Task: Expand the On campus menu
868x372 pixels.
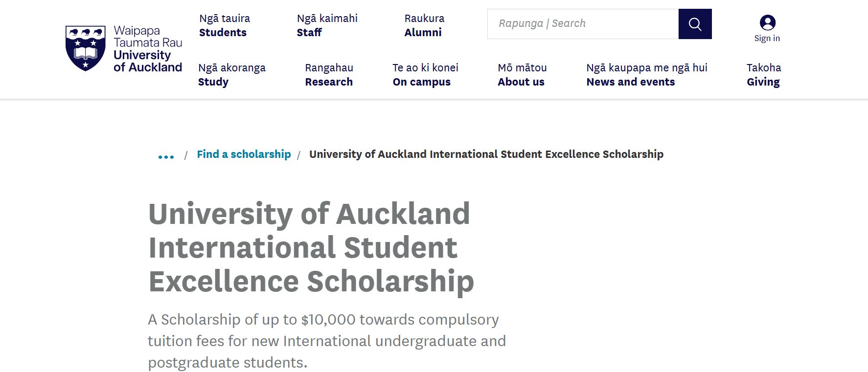Action: coord(425,75)
